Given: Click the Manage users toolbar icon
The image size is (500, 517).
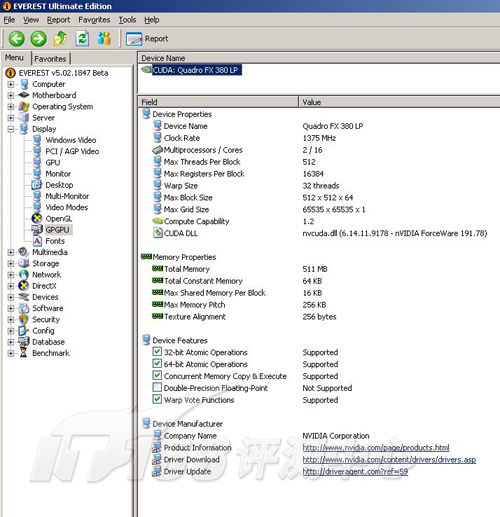Looking at the screenshot, I should [104, 39].
